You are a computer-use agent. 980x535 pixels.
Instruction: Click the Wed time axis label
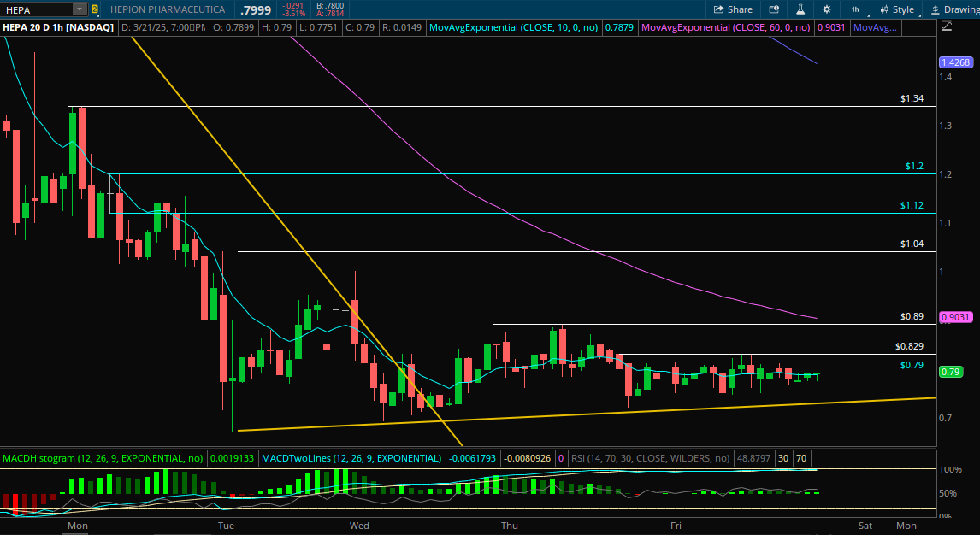(x=359, y=526)
